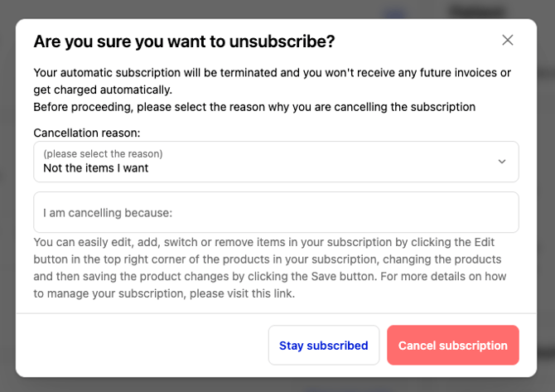Viewport: 555px width, 392px height.
Task: Click the "You can easily edit, add, switch" line
Action: click(124, 242)
